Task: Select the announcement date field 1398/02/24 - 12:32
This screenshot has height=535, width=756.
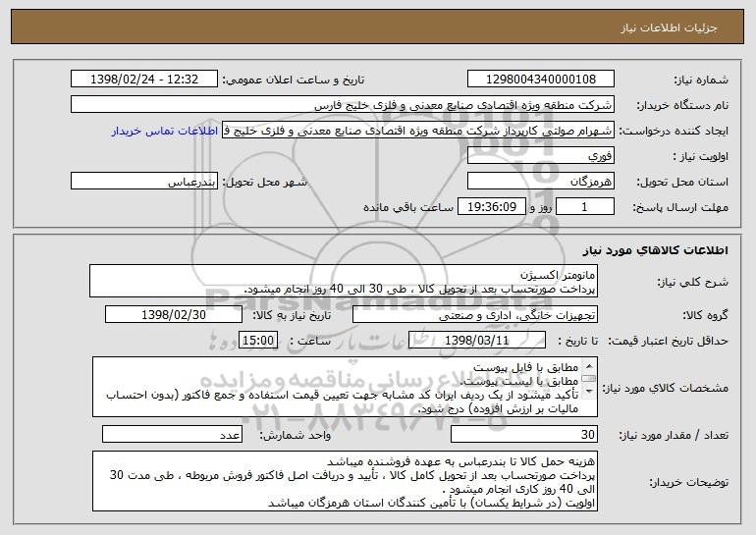Action: (x=144, y=80)
